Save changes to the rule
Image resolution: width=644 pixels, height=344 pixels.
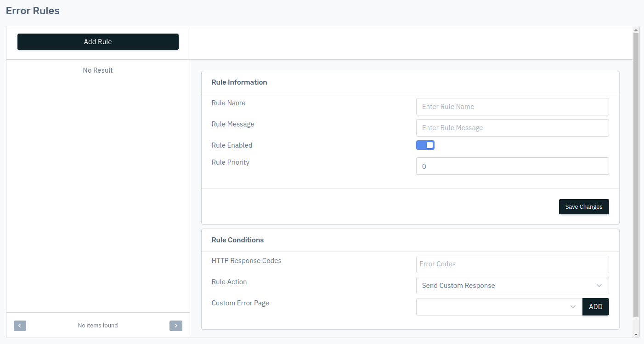[584, 207]
